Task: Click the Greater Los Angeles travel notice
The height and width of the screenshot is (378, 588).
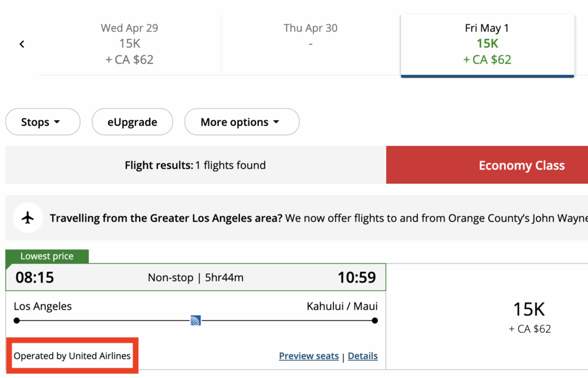Action: 318,218
